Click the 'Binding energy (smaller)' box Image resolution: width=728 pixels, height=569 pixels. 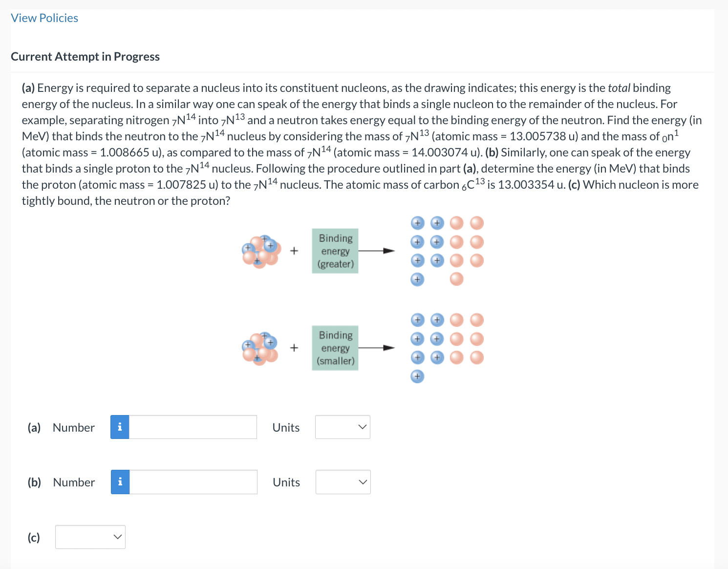point(335,348)
